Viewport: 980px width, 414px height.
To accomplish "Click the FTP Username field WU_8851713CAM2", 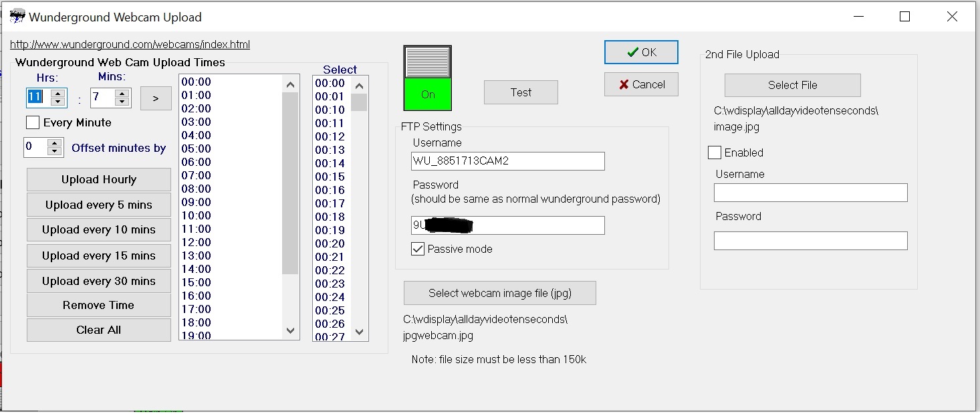I will click(x=508, y=161).
